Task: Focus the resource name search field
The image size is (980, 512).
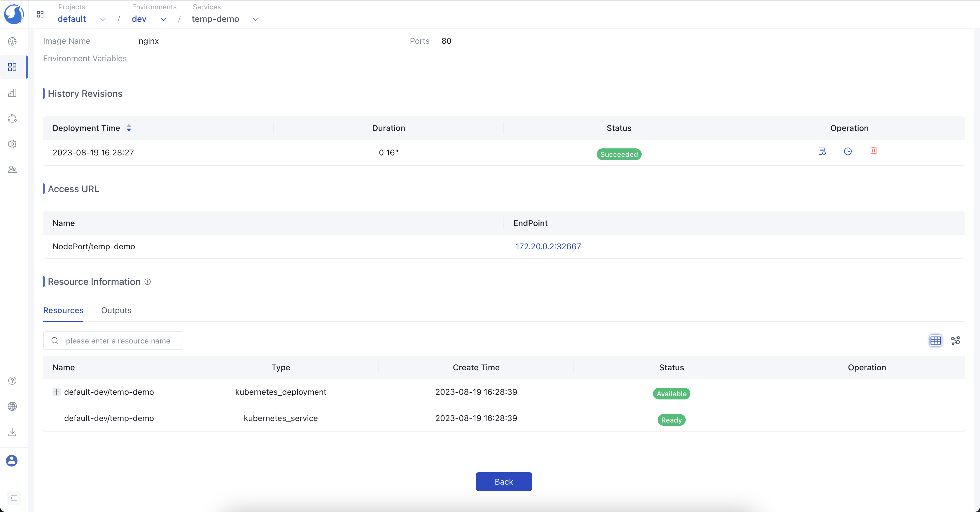Action: pyautogui.click(x=113, y=341)
